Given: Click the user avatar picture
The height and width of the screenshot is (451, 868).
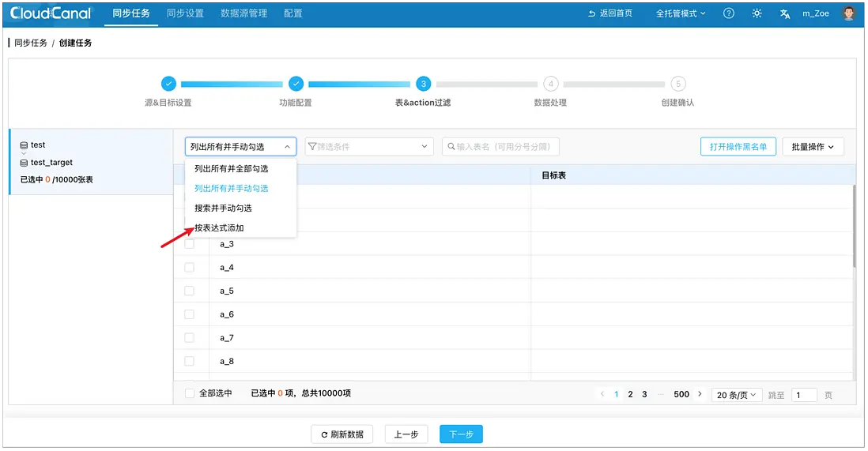Looking at the screenshot, I should [x=848, y=13].
